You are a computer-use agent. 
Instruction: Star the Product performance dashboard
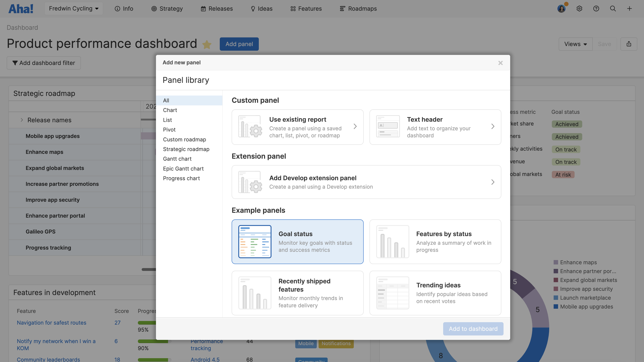tap(207, 44)
